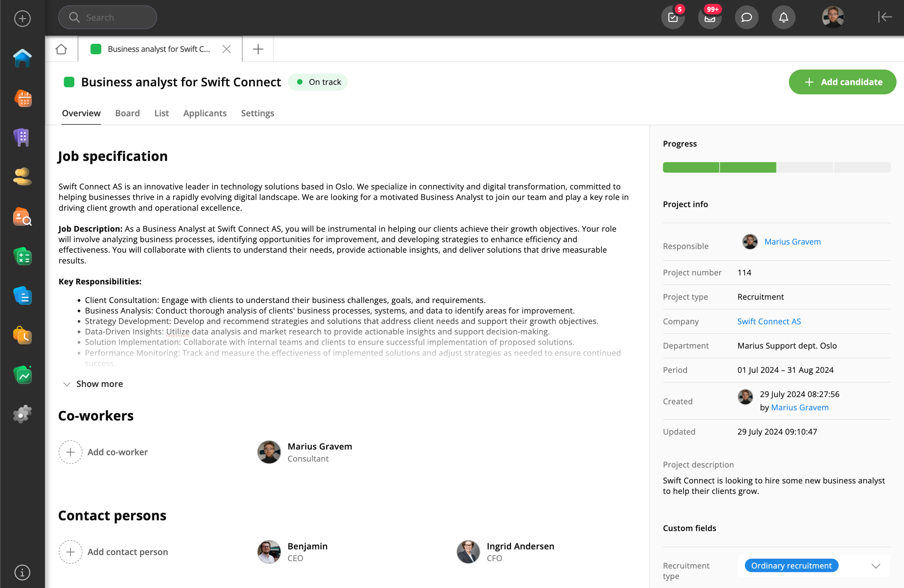Open inbox icon with 99+ badge
The width and height of the screenshot is (904, 588).
[x=710, y=17]
